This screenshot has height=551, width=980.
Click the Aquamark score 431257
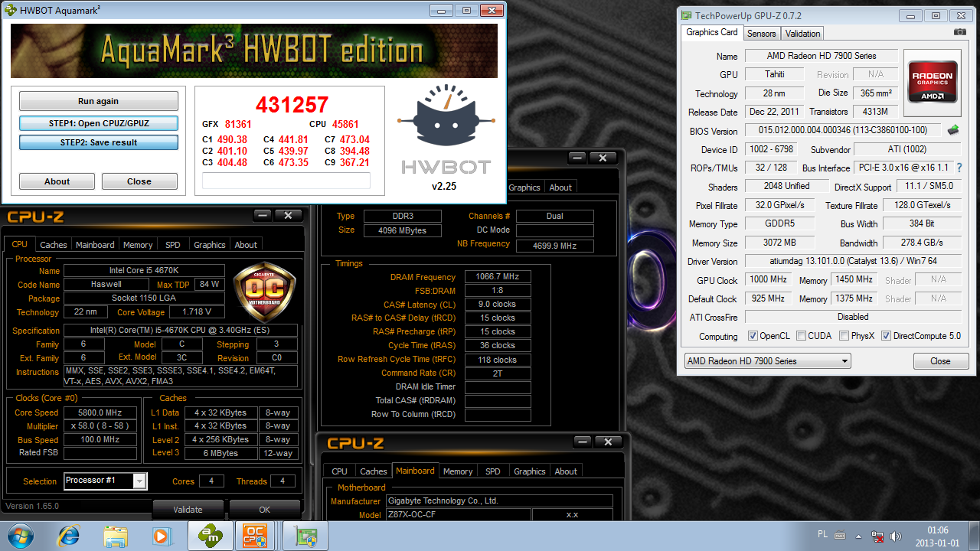coord(292,105)
